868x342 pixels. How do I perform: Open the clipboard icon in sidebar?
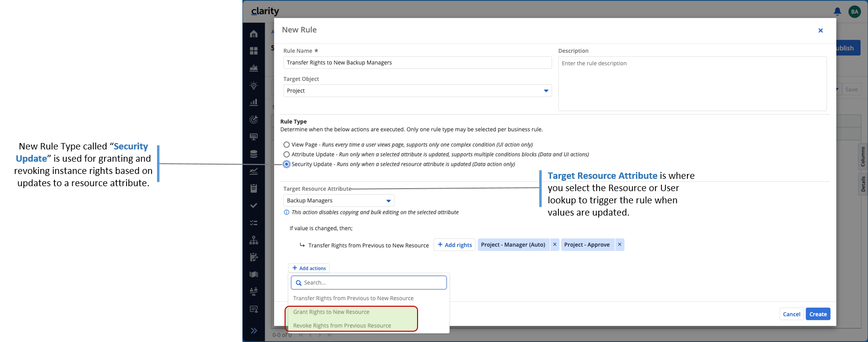(x=254, y=188)
